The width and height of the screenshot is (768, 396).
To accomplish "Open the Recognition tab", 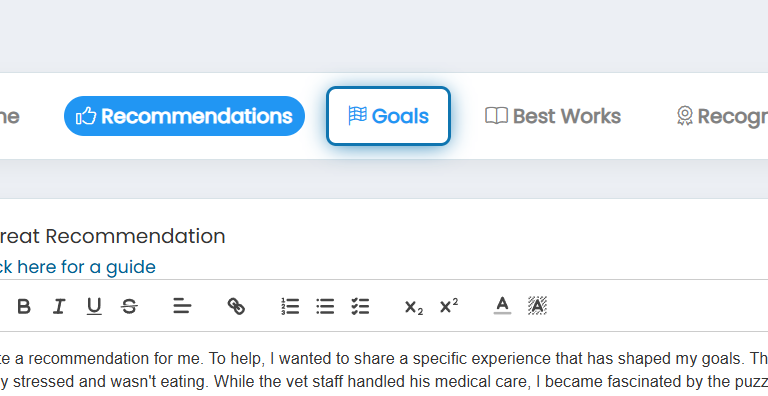I will click(x=722, y=116).
